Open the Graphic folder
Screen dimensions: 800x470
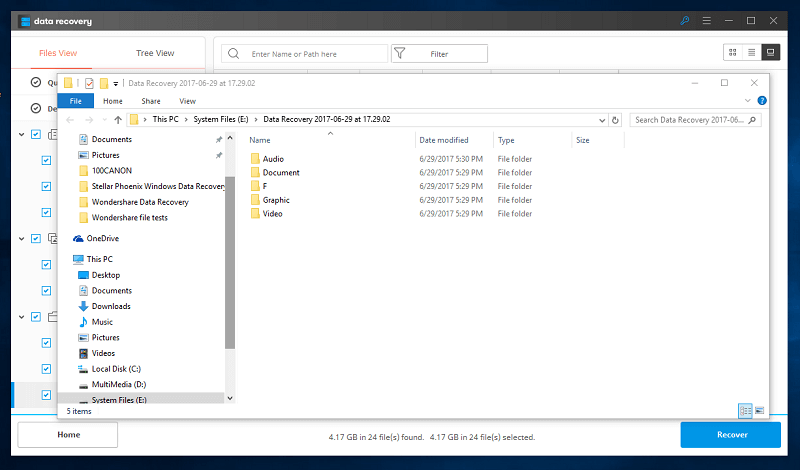276,200
